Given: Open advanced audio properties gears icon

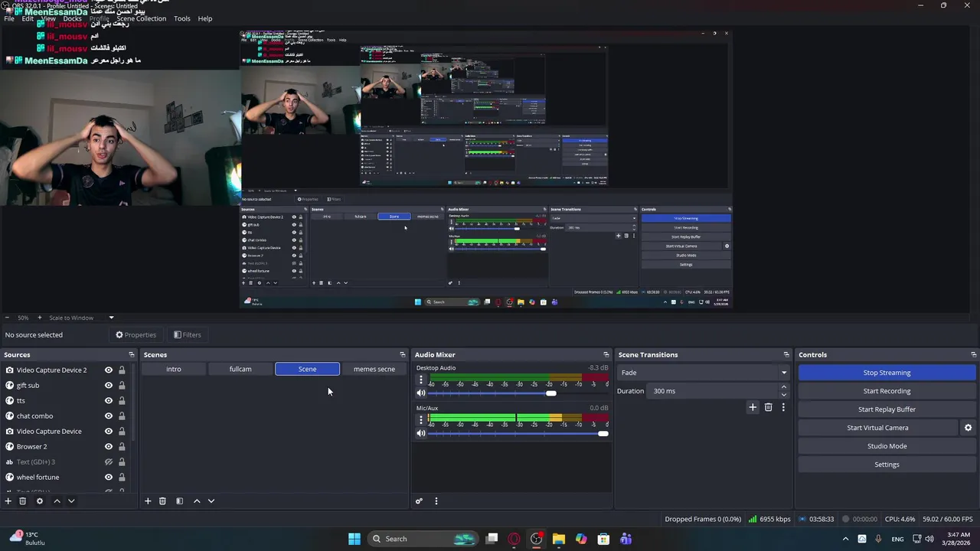Looking at the screenshot, I should pyautogui.click(x=419, y=501).
